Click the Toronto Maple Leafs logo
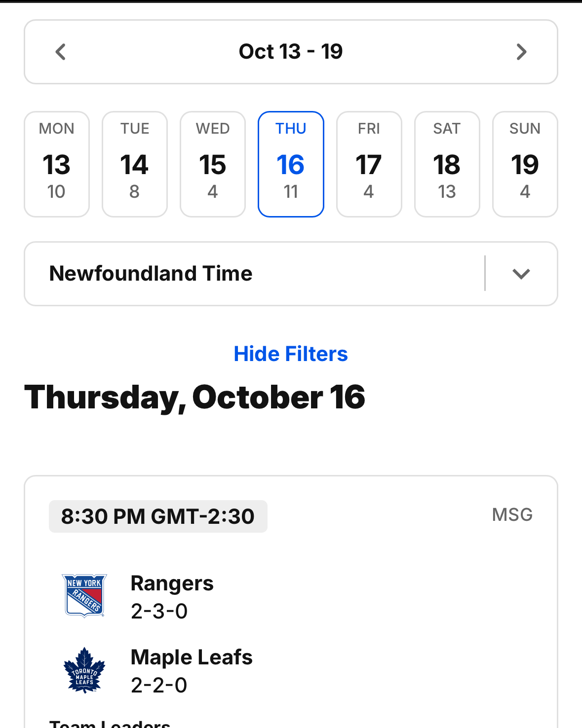Image resolution: width=582 pixels, height=728 pixels. tap(84, 670)
